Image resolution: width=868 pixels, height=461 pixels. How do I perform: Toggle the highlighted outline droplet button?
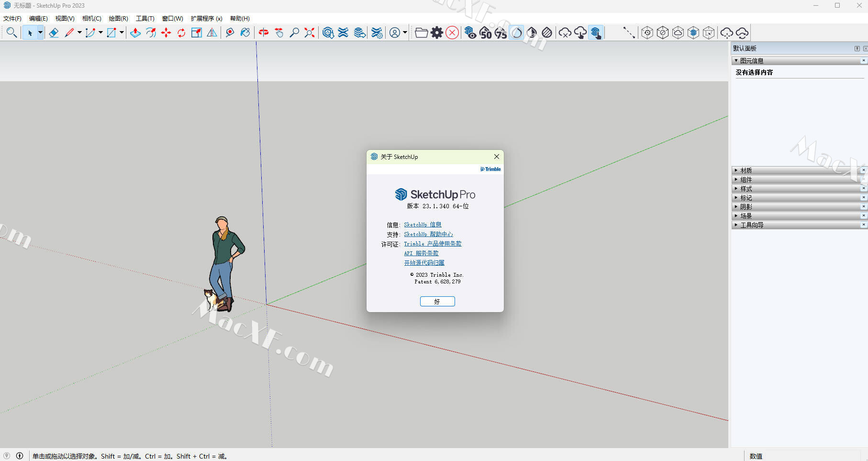(x=516, y=33)
